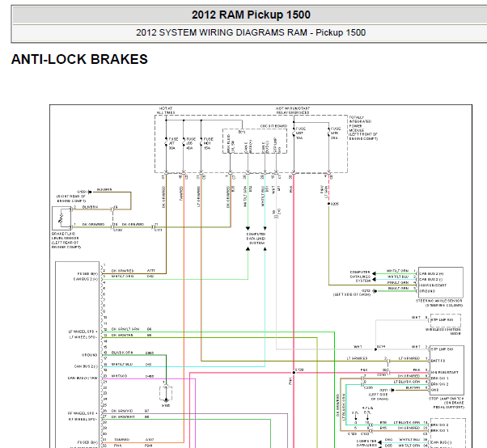This screenshot has width=487, height=448.
Task: Click the 40A fuse label
Action: coord(190,143)
